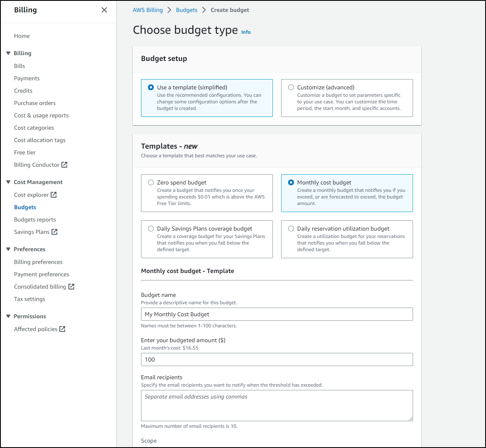
Task: Go to Home in sidebar
Action: 22,36
